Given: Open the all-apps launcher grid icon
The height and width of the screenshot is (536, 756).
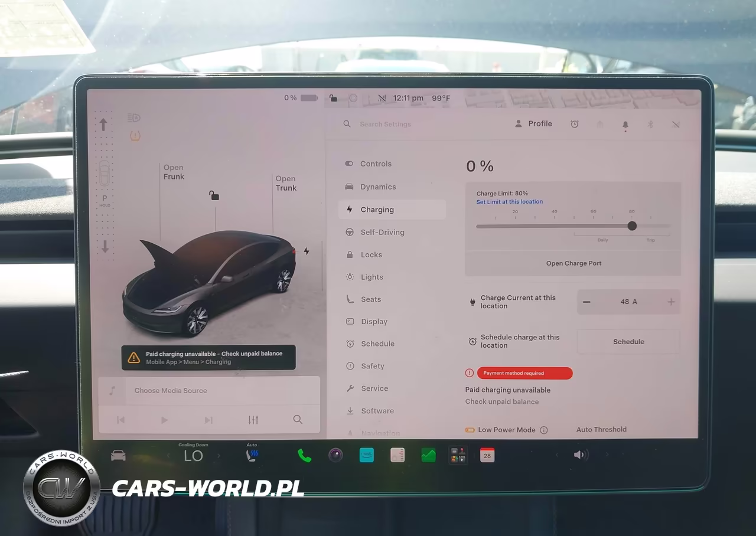Looking at the screenshot, I should [x=458, y=455].
